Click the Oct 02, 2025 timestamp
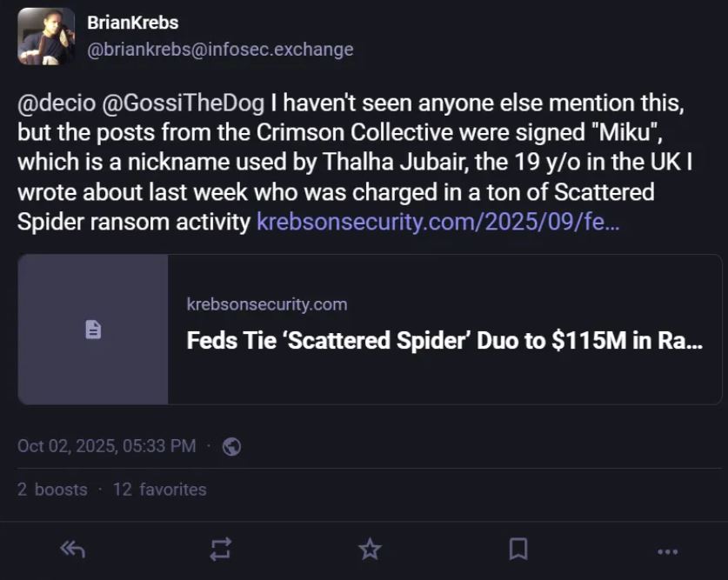This screenshot has width=728, height=580. click(107, 446)
